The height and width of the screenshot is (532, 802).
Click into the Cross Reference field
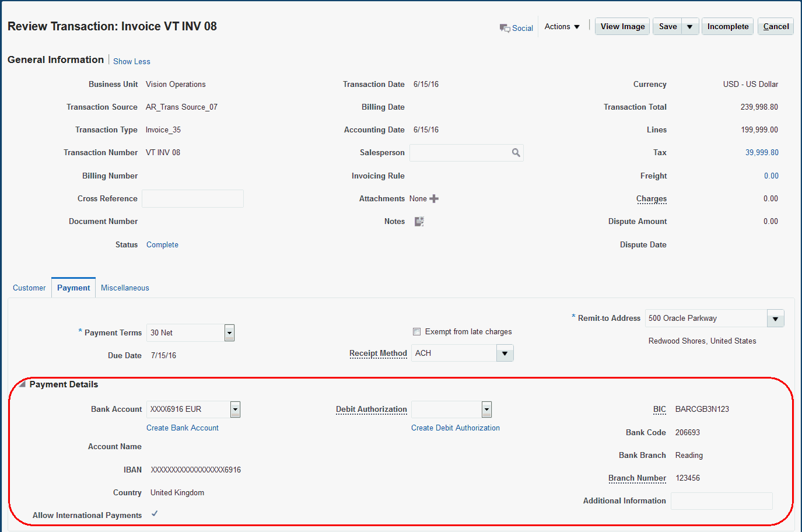coord(192,199)
